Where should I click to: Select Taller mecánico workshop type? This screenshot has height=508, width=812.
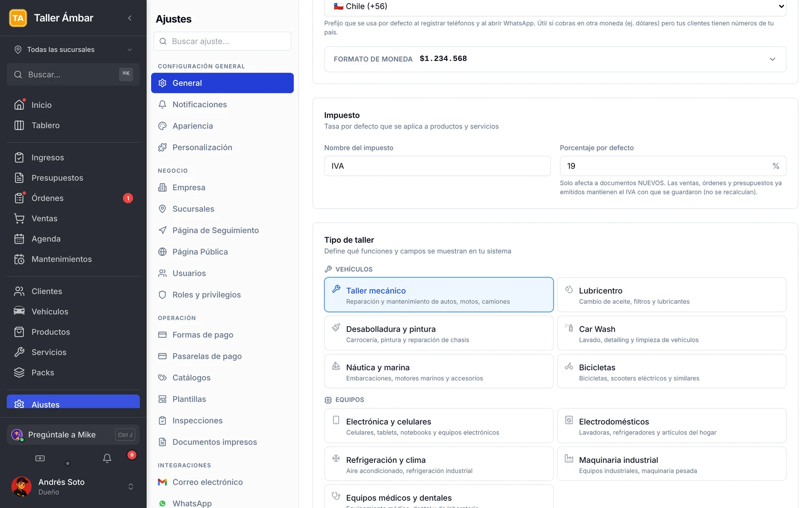tap(438, 295)
